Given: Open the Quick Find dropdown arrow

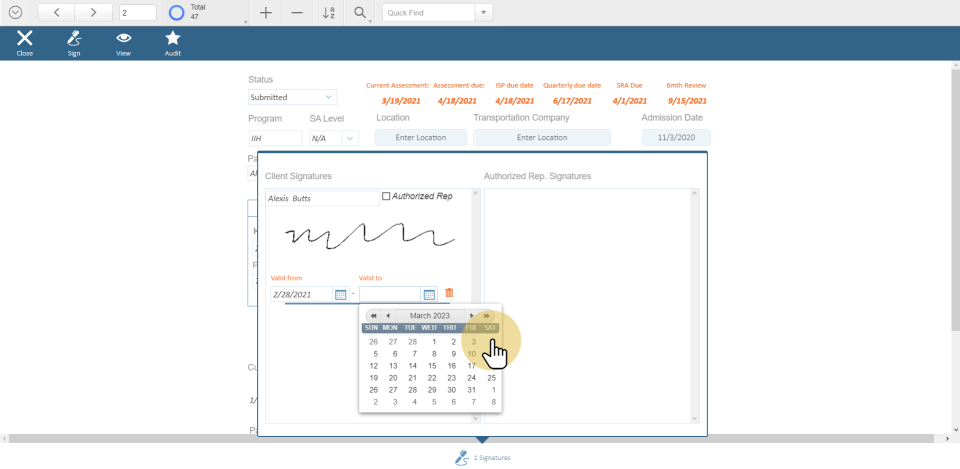Looking at the screenshot, I should 484,13.
